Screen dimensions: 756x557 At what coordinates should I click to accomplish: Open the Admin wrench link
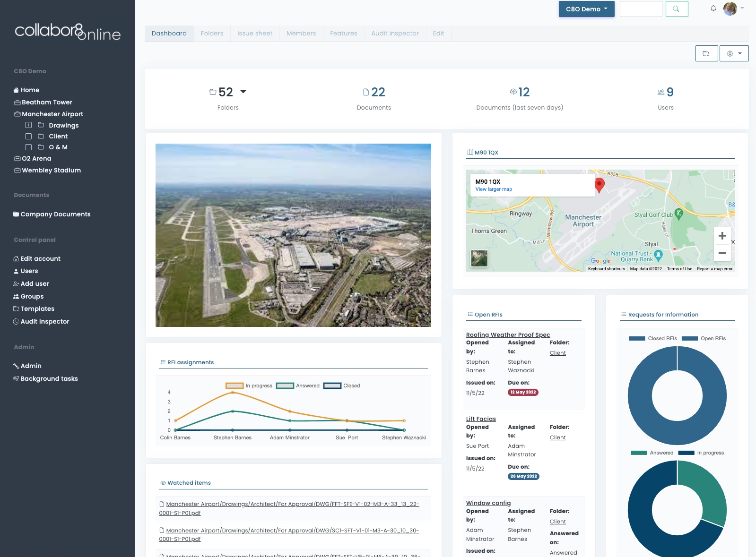[x=27, y=366]
